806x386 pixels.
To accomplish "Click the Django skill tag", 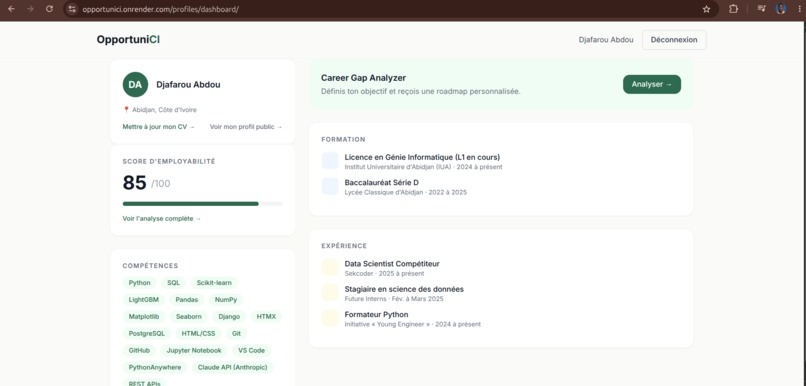I will coord(229,317).
